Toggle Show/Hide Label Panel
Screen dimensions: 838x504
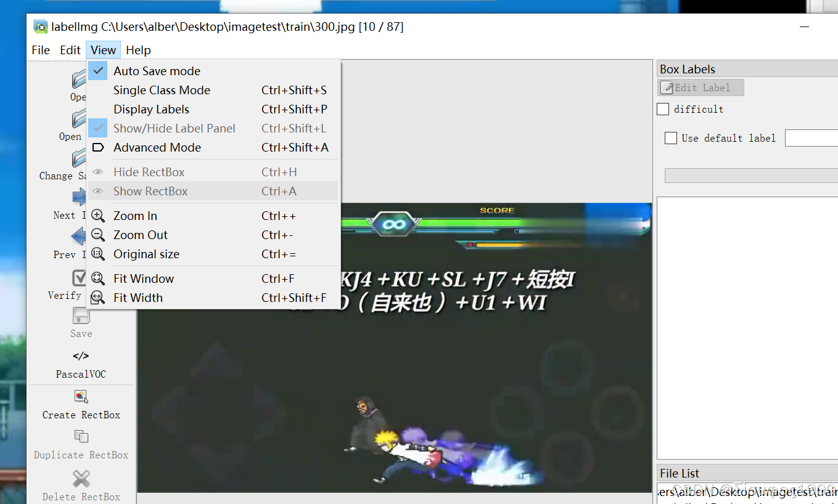213,128
